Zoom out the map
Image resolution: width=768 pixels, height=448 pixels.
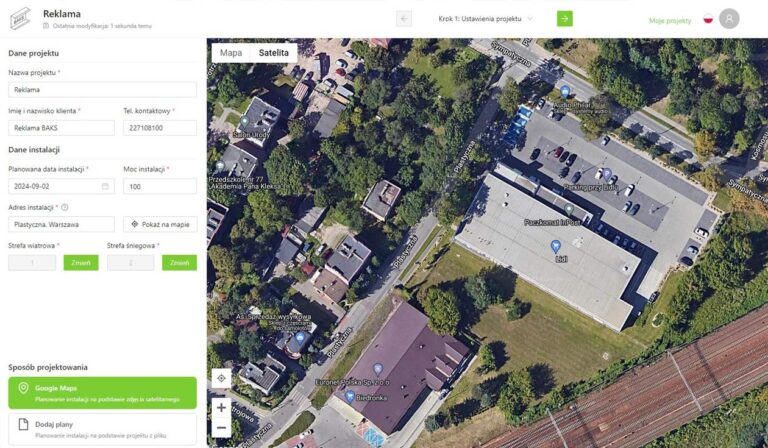(221, 427)
